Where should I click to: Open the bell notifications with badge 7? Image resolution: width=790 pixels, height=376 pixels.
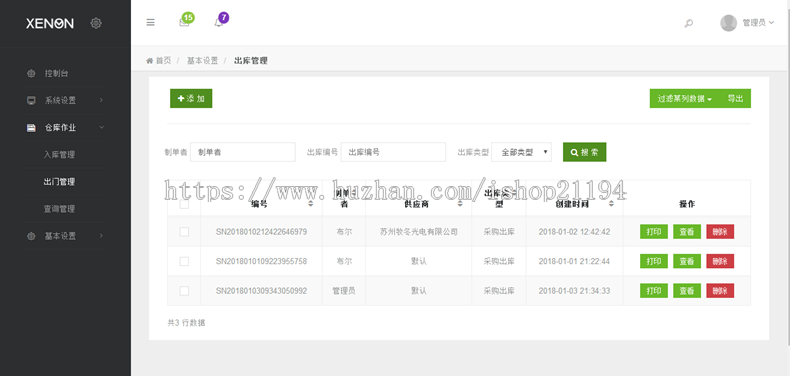click(x=219, y=22)
